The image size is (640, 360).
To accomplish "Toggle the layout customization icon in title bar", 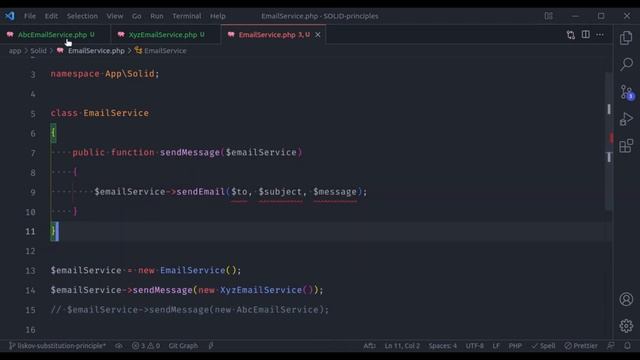I will tap(549, 16).
